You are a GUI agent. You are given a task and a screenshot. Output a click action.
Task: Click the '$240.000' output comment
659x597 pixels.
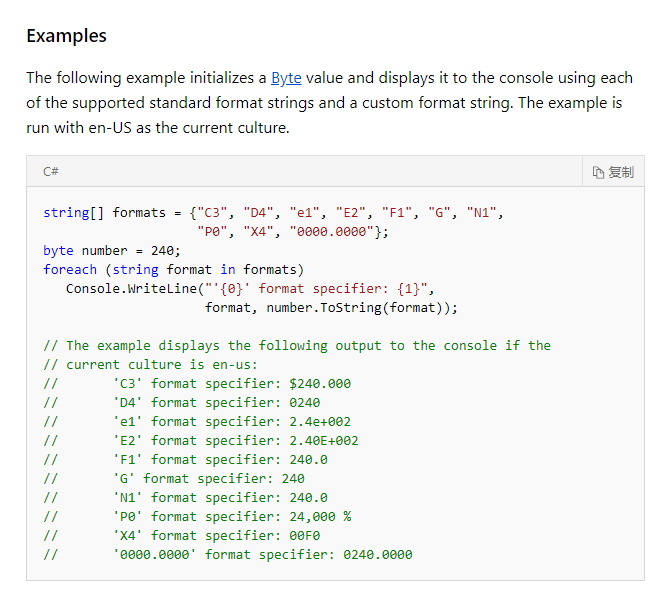coord(320,384)
